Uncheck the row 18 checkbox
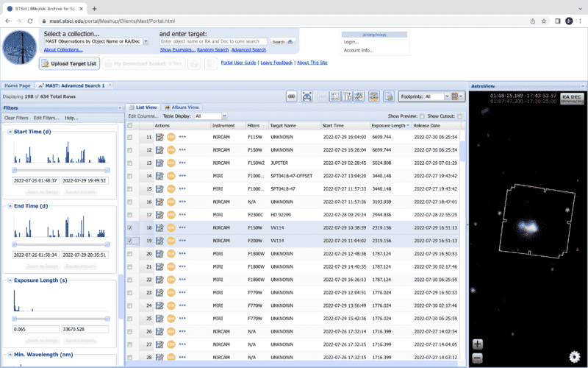This screenshot has height=368, width=588. pyautogui.click(x=130, y=228)
